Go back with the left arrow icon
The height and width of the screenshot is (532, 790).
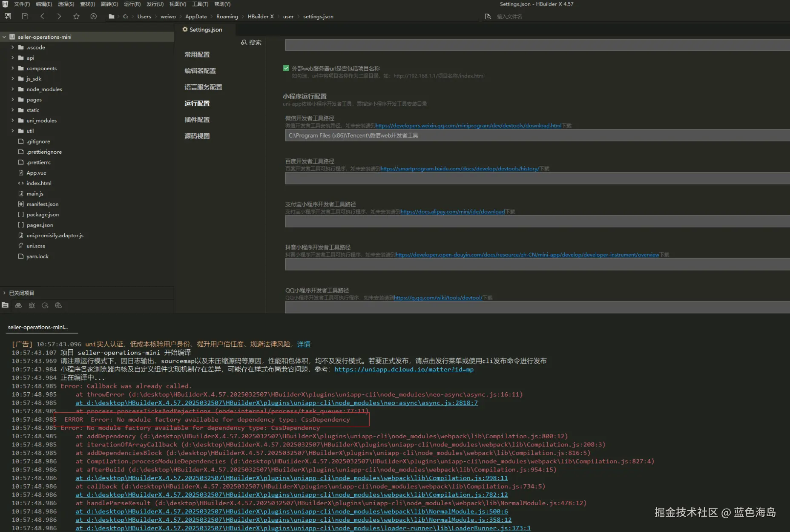[x=42, y=16]
